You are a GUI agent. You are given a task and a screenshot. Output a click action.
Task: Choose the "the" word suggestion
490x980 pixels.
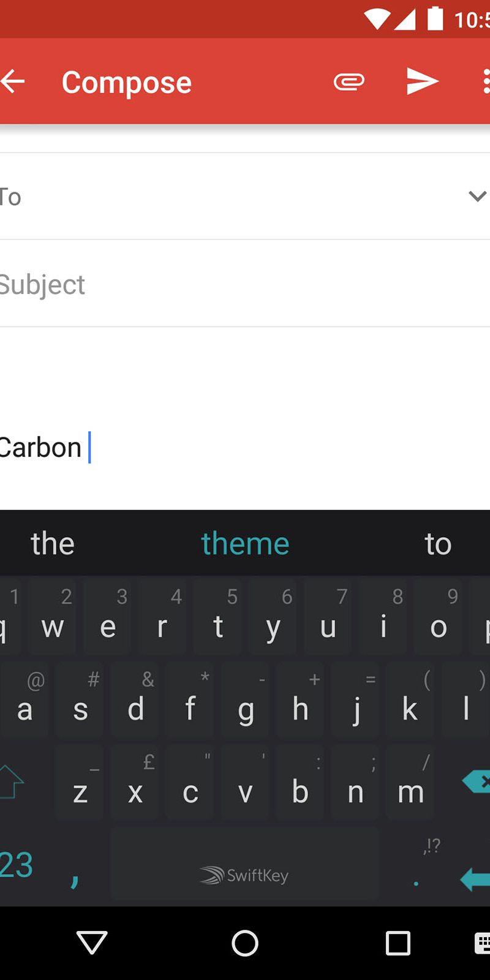tap(53, 544)
